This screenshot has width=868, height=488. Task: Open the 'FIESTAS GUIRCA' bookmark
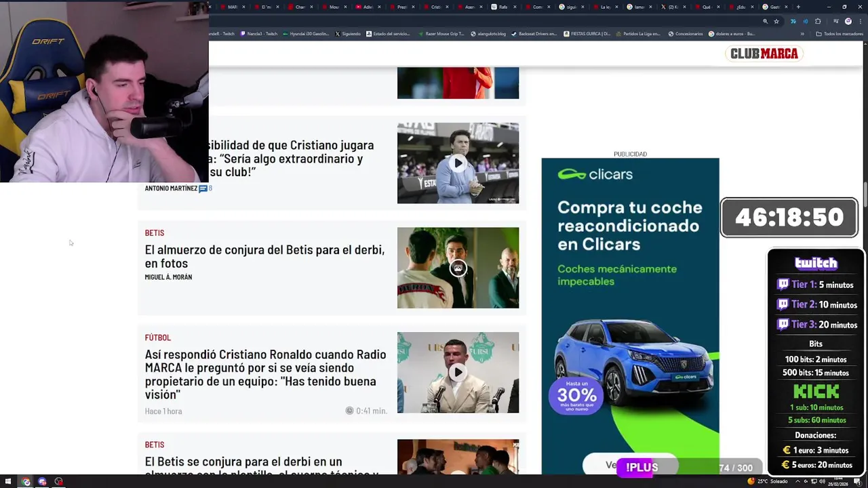point(587,34)
